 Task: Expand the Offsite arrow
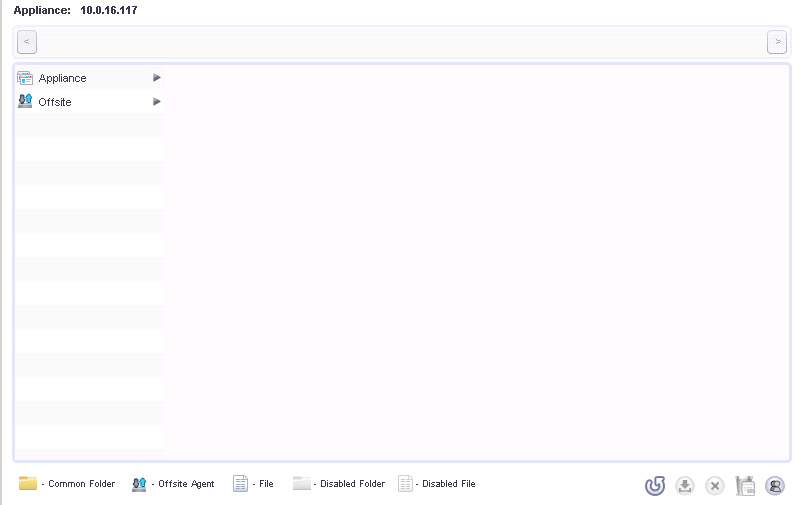tap(157, 102)
